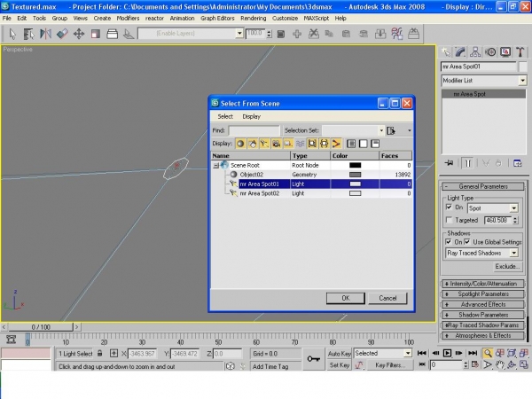The height and width of the screenshot is (399, 532).
Task: Click the Key Filters... button
Action: tap(389, 365)
